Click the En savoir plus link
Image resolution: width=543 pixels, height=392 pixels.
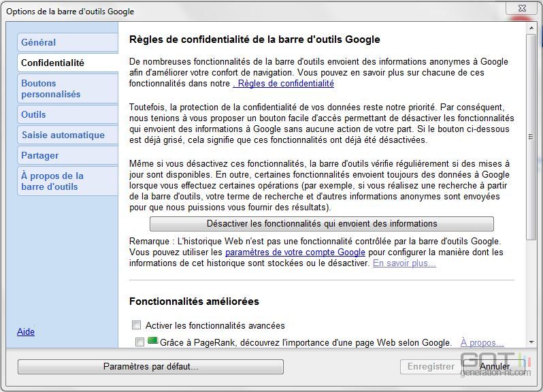(x=404, y=263)
